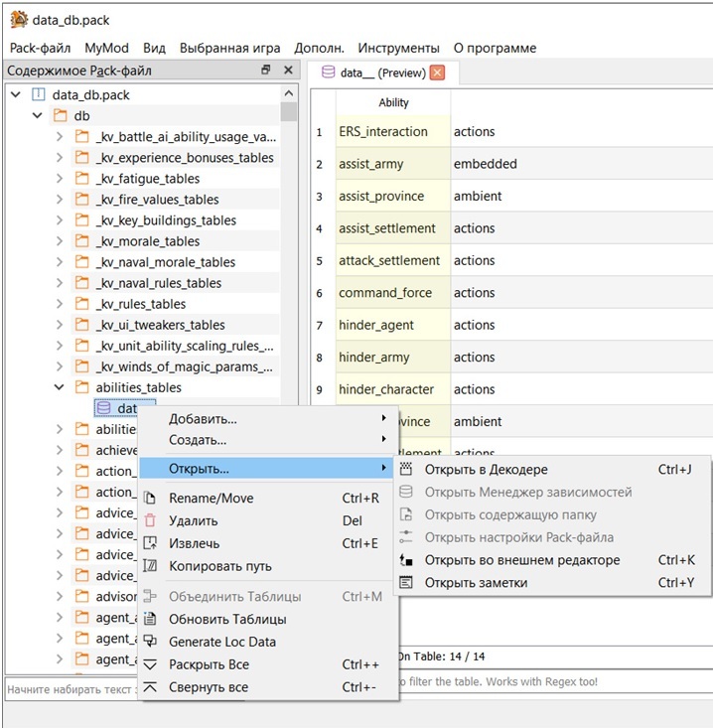Open the О программе menu
This screenshot has height=728, width=713.
495,48
